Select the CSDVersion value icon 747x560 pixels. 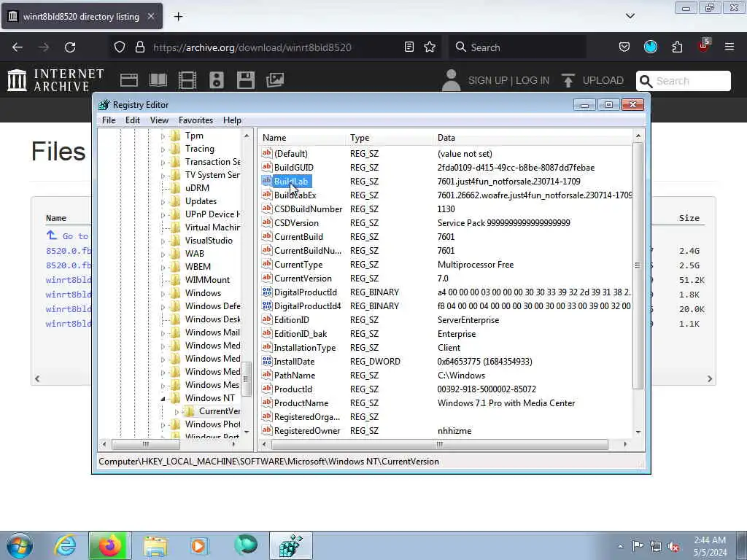(x=267, y=222)
